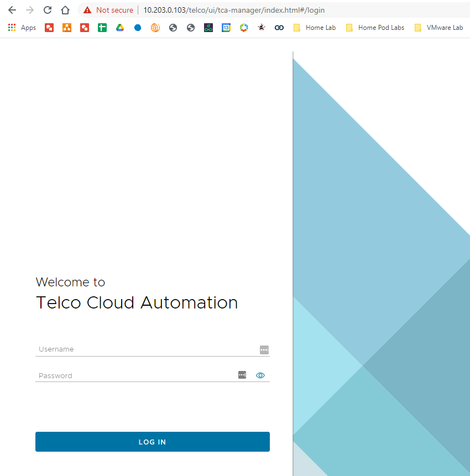Click the browser forward arrow
This screenshot has width=470, height=476.
point(30,10)
